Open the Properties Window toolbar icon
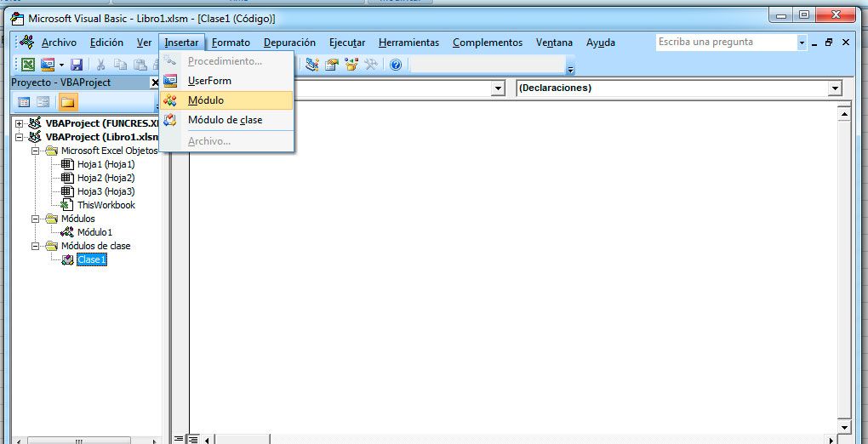The width and height of the screenshot is (868, 444). (332, 65)
